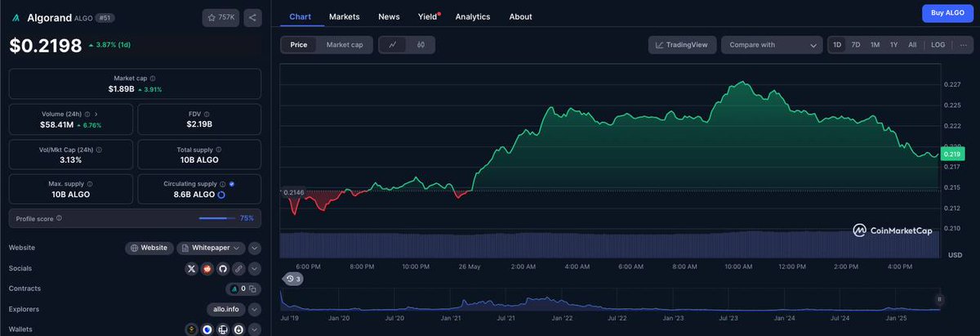Open the Markets tab
This screenshot has height=336, width=980.
(345, 16)
